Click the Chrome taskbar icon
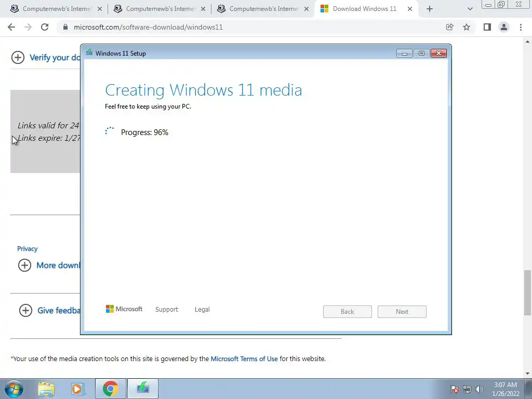 111,389
